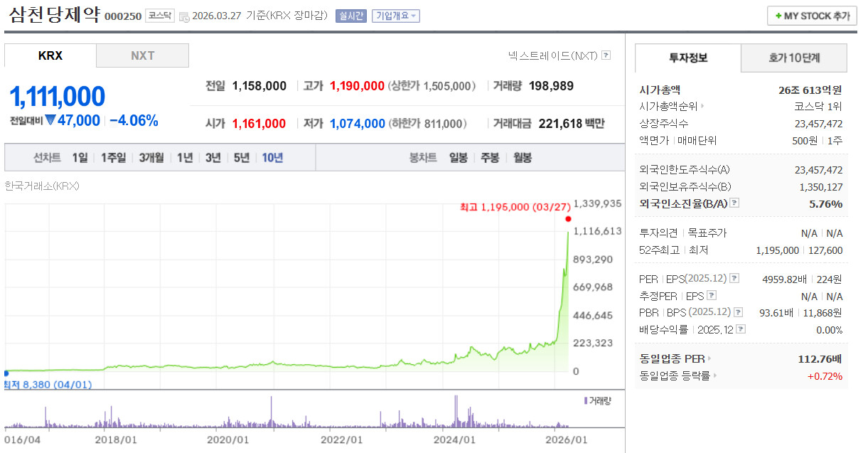The width and height of the screenshot is (868, 453).
Task: Select the 3개월 chart period
Action: coord(151,158)
